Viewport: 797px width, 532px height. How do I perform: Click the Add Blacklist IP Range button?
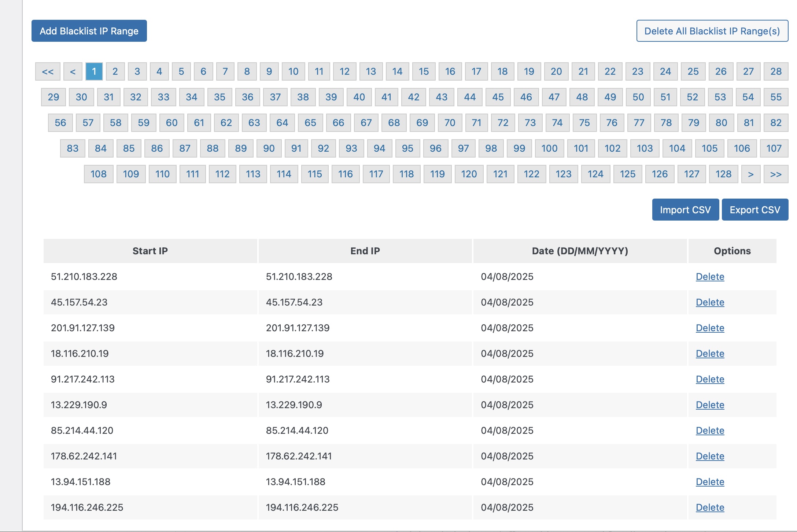[x=89, y=31]
